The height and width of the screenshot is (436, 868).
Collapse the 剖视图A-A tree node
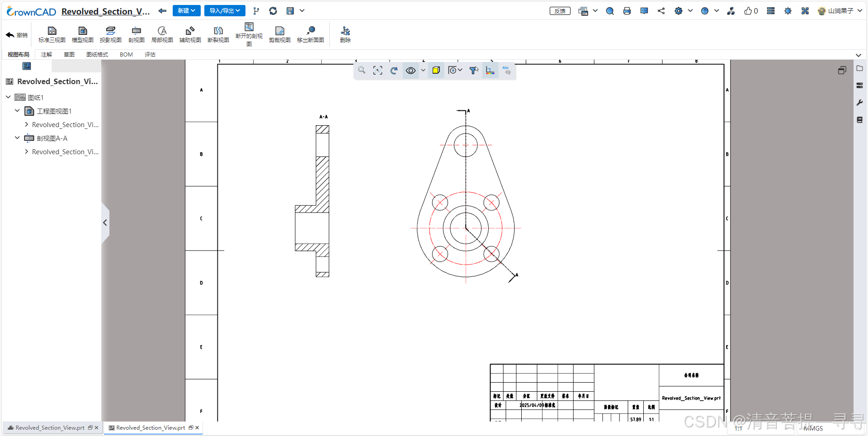[17, 138]
